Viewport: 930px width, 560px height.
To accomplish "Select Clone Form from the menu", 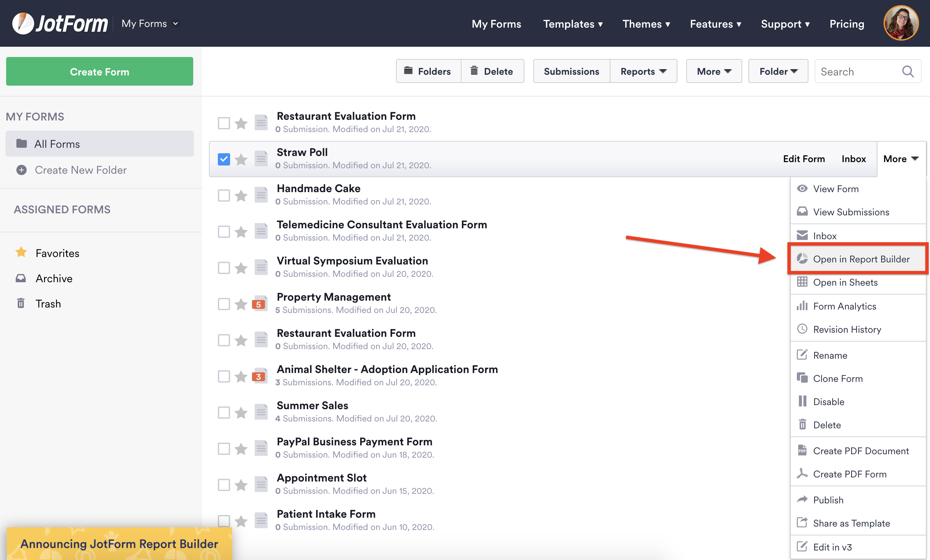I will pos(837,378).
